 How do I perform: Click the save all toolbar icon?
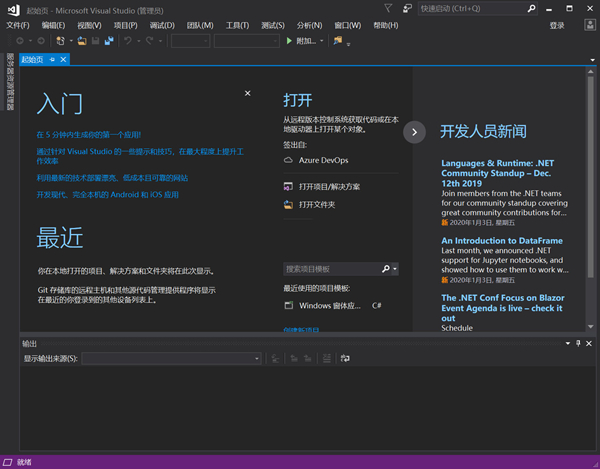pos(109,41)
